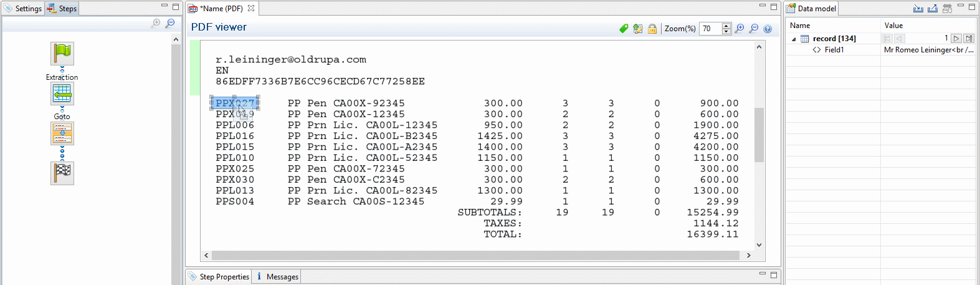The image size is (980, 285).
Task: Open the Messages tab
Action: pos(277,277)
